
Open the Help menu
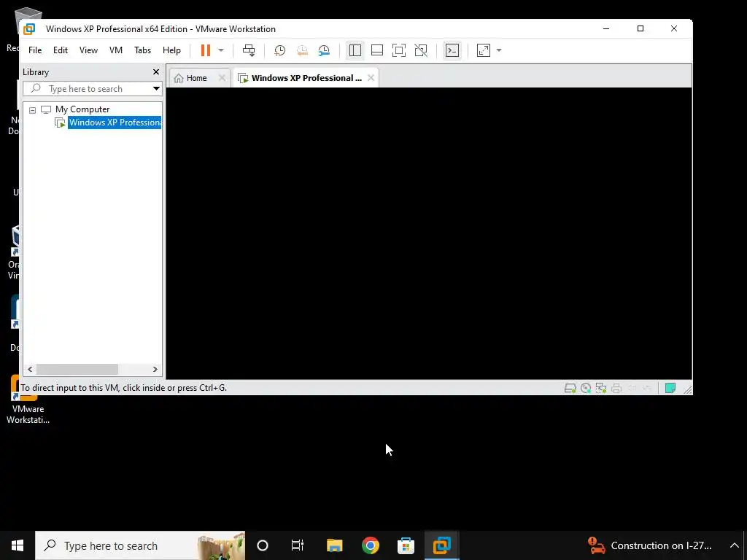(x=171, y=50)
